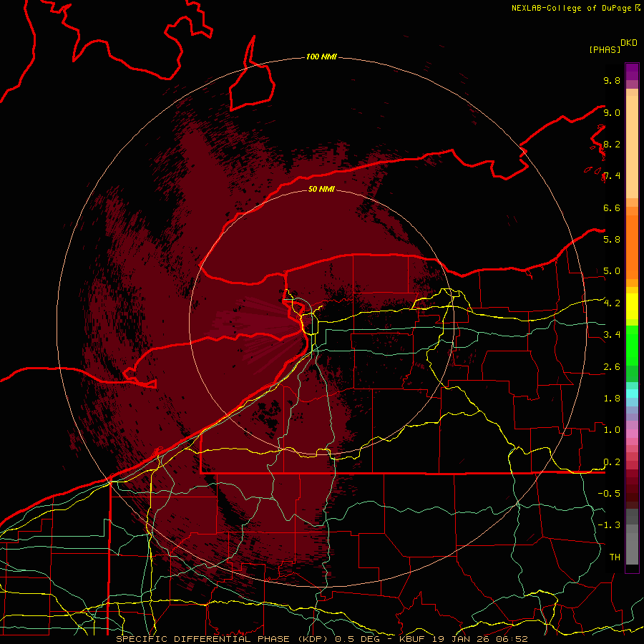
Task: Click the DKD legend label
Action: [629, 43]
